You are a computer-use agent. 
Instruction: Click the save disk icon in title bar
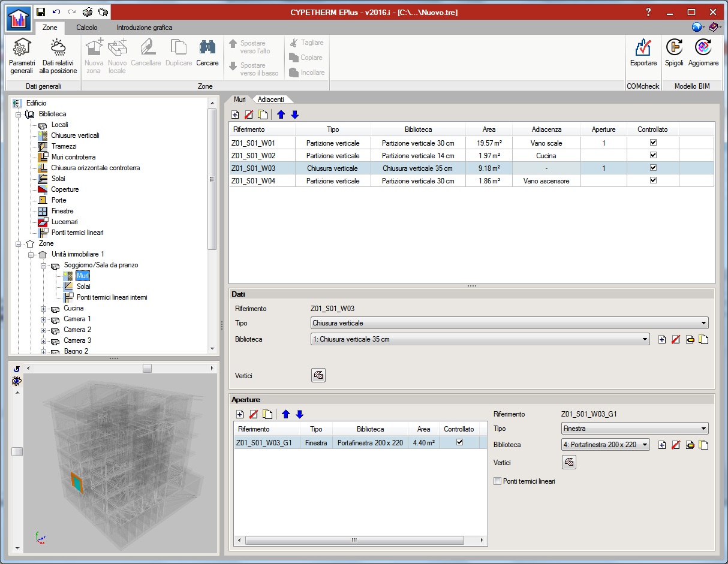pos(41,12)
